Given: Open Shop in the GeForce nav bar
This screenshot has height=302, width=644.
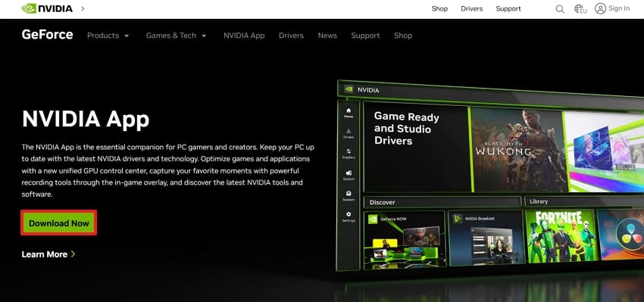Looking at the screenshot, I should pos(403,36).
